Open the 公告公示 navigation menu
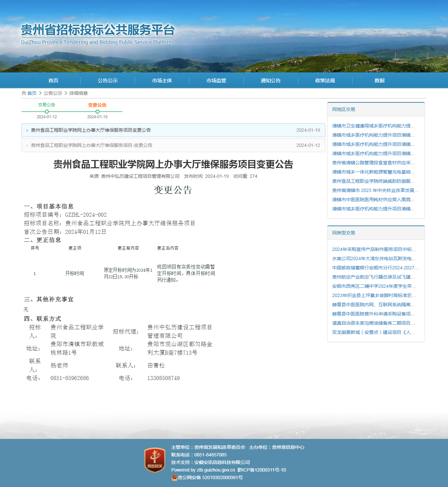 [x=108, y=81]
